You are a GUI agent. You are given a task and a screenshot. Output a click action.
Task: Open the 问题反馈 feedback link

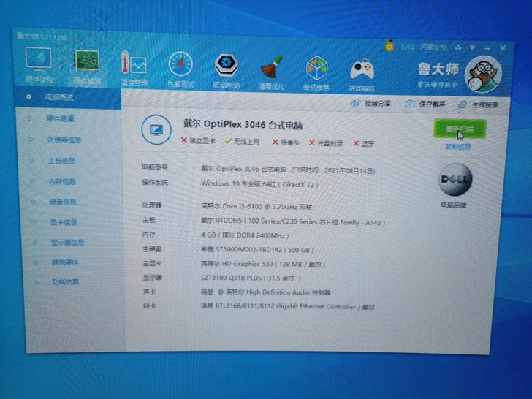pyautogui.click(x=433, y=47)
